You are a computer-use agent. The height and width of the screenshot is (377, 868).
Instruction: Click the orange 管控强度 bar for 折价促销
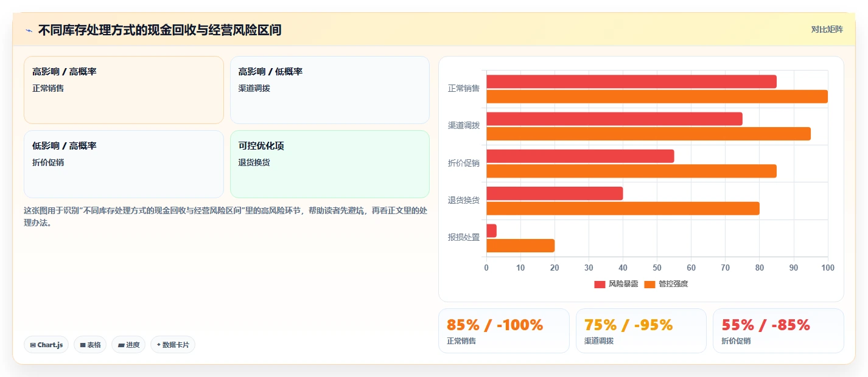[x=631, y=171]
